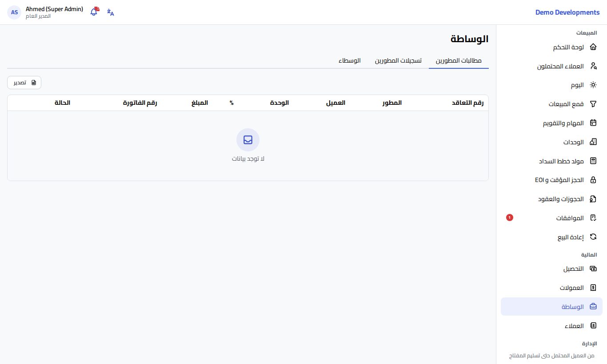This screenshot has height=364, width=607.
Task: Click the cash icon beside التحصيل
Action: coord(593,269)
